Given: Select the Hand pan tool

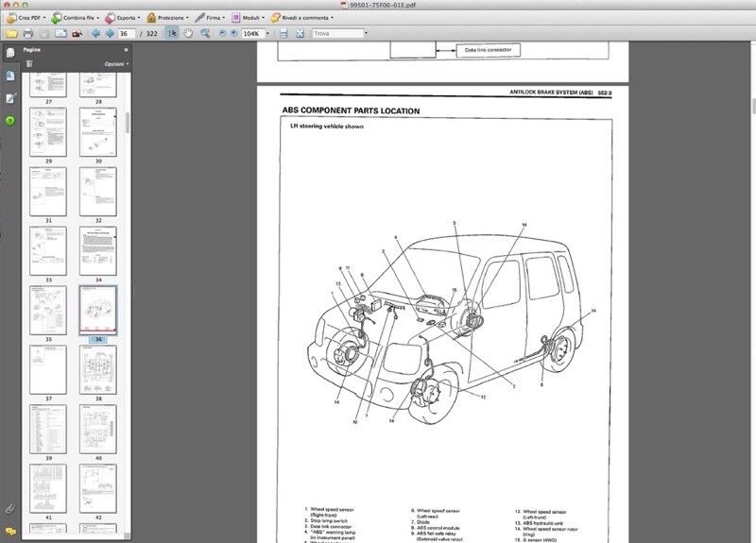Looking at the screenshot, I should point(188,33).
